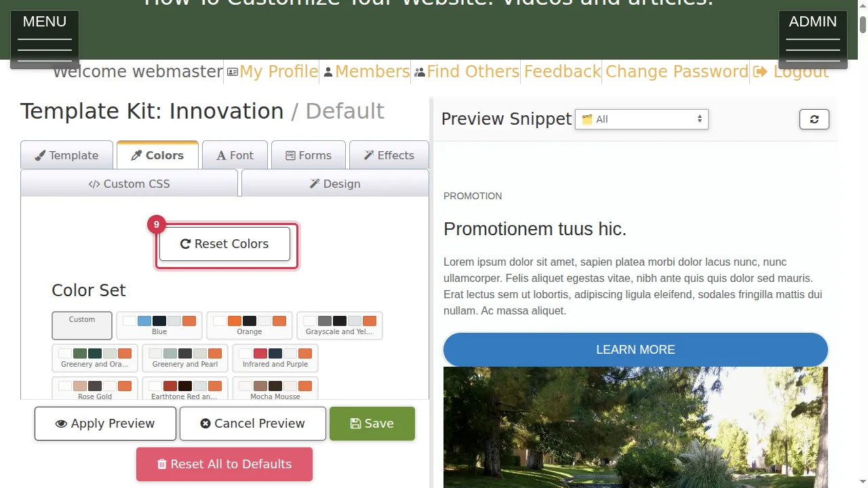Screen dimensions: 868x488
Task: Click the LEARN MORE button in preview
Action: 635,350
